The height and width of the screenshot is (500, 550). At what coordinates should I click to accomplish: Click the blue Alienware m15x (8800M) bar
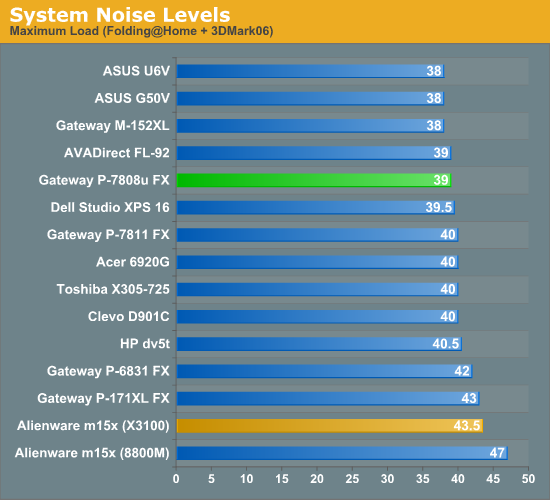(x=342, y=453)
